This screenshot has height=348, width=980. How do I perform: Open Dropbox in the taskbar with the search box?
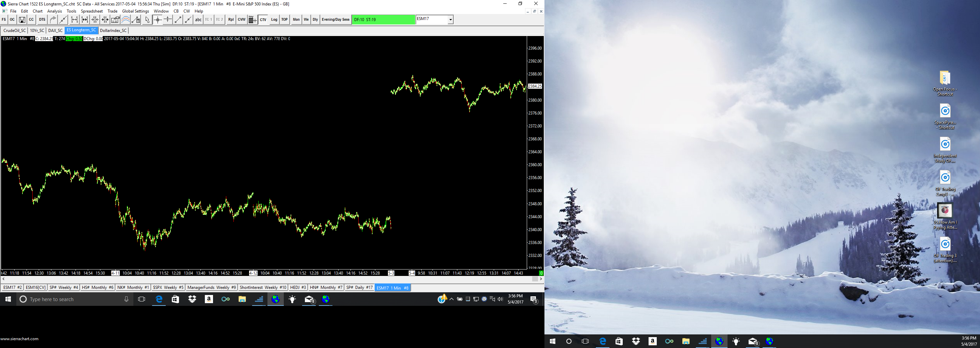click(x=192, y=299)
